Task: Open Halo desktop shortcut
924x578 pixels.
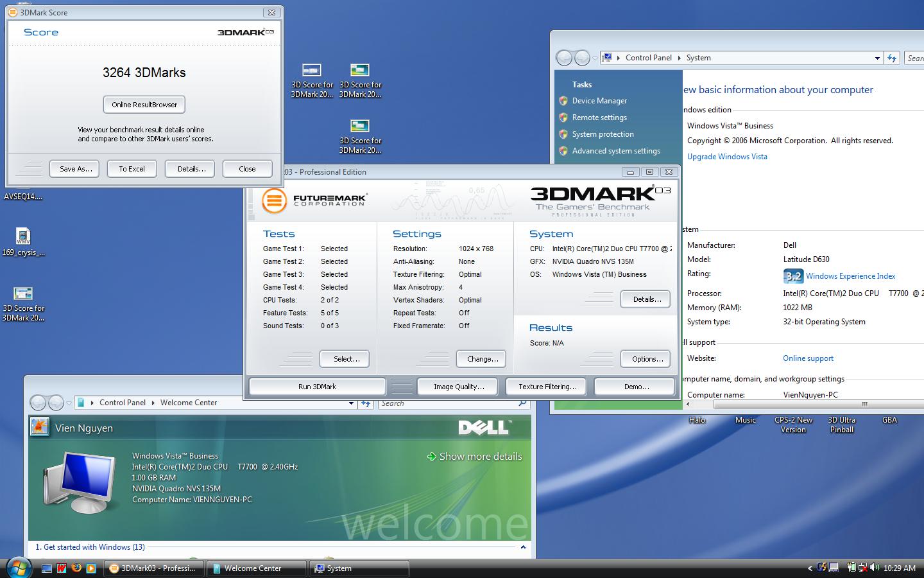Action: click(697, 420)
